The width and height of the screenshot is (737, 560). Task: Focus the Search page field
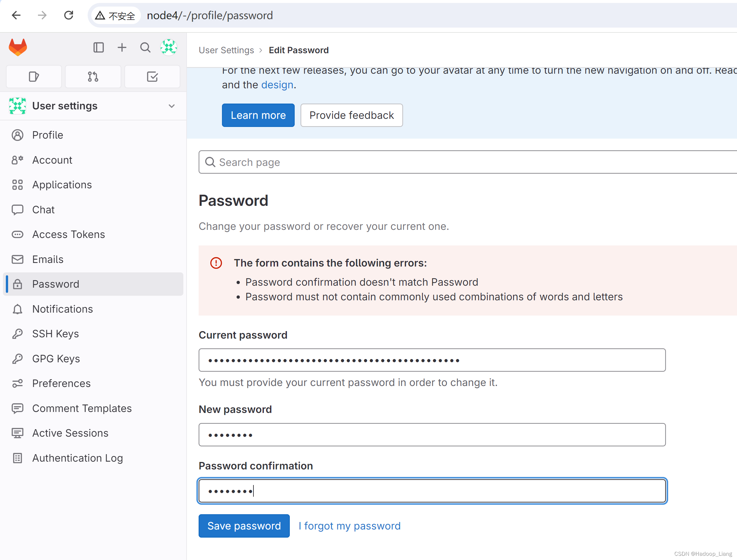click(x=466, y=162)
